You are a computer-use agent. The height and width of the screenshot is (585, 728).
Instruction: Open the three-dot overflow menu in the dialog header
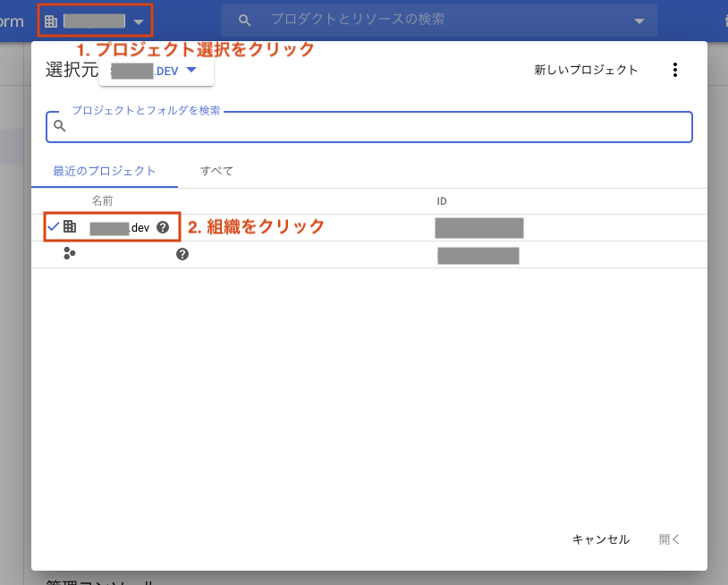pyautogui.click(x=675, y=69)
